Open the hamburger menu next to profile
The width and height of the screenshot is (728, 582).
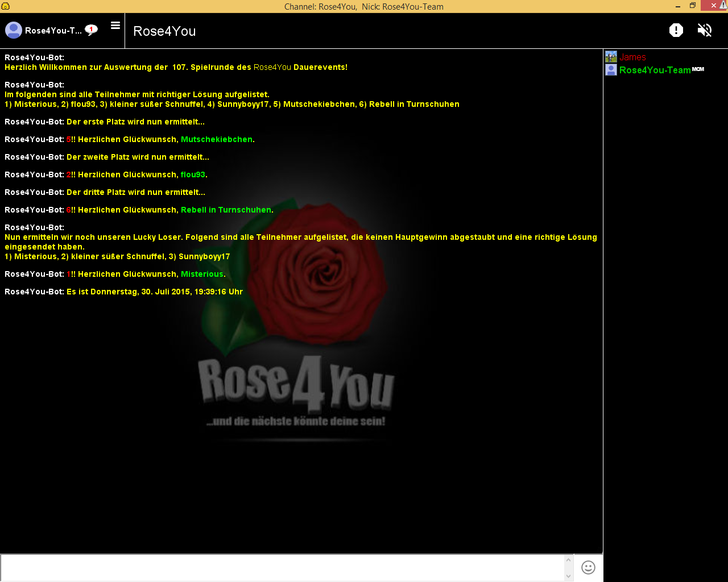point(115,26)
